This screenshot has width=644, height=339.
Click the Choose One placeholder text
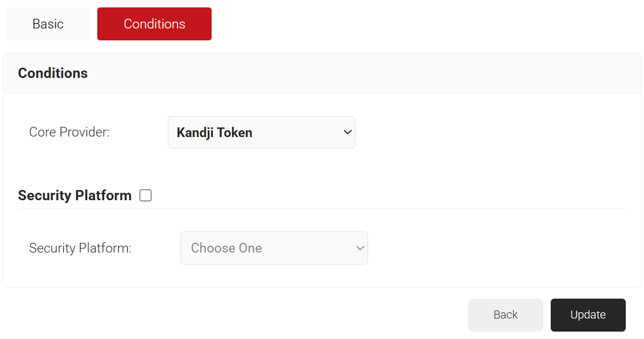(x=226, y=248)
